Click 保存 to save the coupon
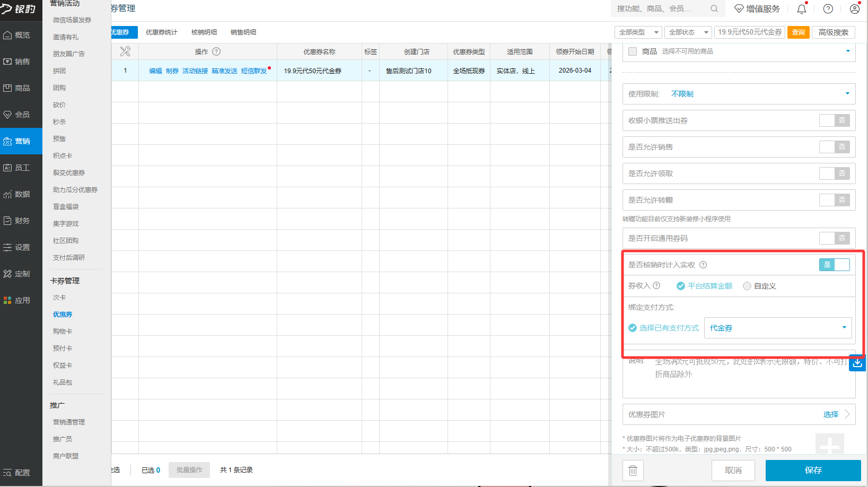 (x=813, y=471)
